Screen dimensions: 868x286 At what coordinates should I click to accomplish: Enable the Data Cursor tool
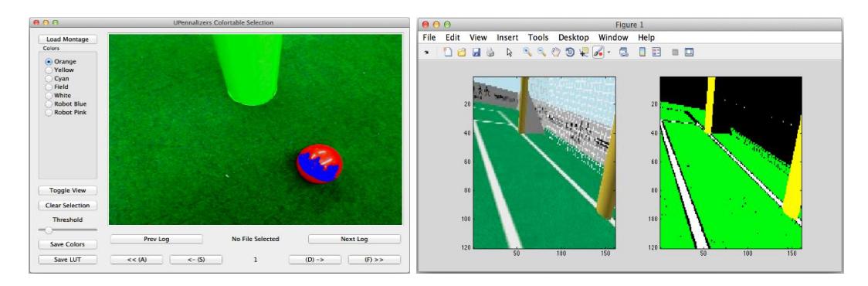tap(584, 53)
